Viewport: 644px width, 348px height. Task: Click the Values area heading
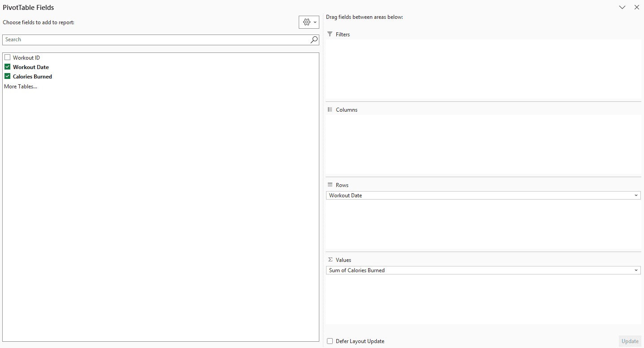pyautogui.click(x=343, y=260)
